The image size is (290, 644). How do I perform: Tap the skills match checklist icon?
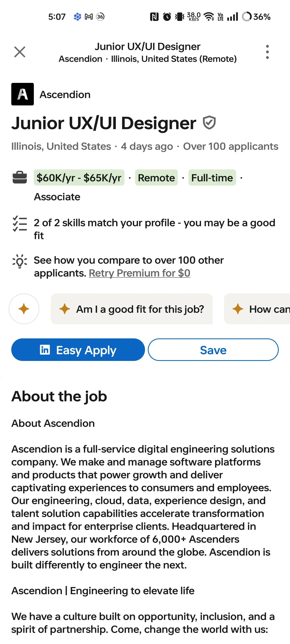pyautogui.click(x=20, y=223)
